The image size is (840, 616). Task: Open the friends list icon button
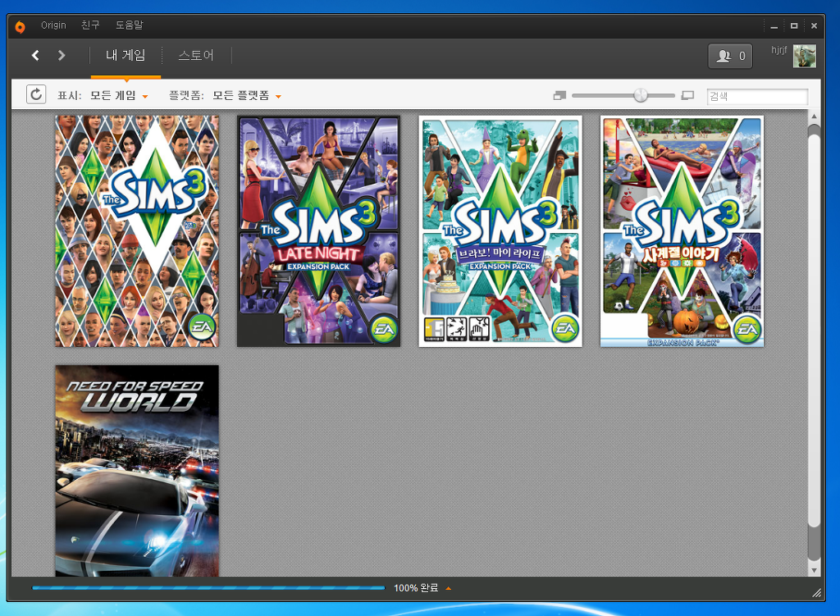(730, 57)
